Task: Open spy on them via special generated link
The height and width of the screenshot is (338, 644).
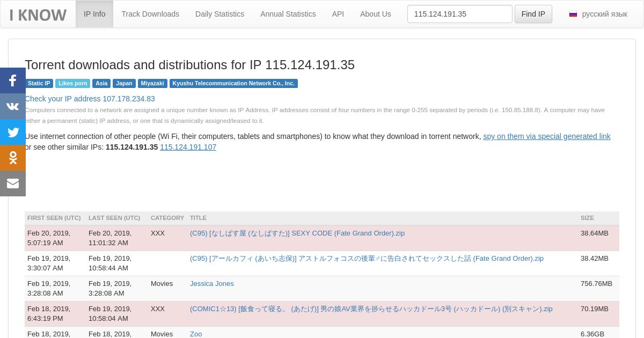Action: 547,136
